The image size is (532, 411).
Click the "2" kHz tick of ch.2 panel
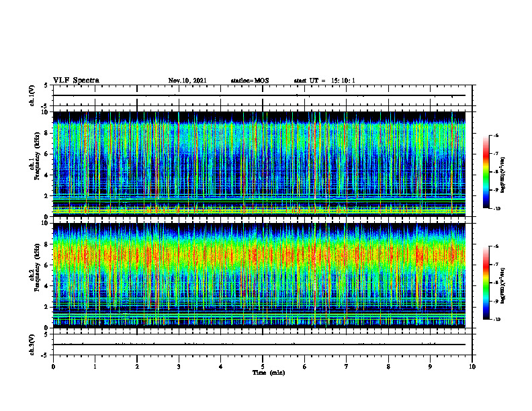(x=47, y=307)
